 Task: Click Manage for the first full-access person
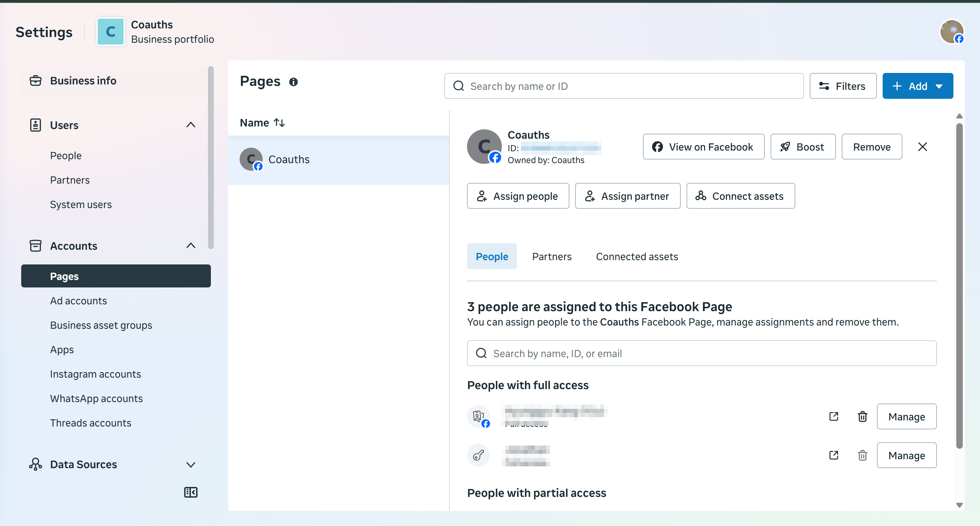coord(907,416)
